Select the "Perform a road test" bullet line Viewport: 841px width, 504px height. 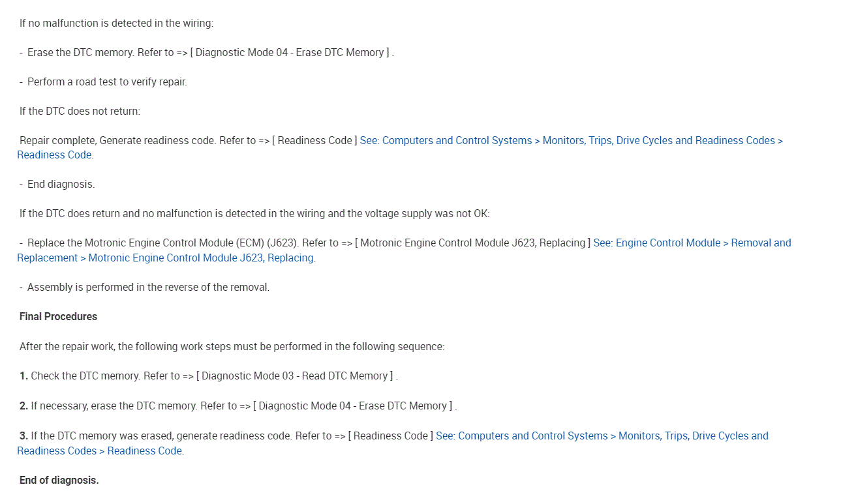coord(106,82)
